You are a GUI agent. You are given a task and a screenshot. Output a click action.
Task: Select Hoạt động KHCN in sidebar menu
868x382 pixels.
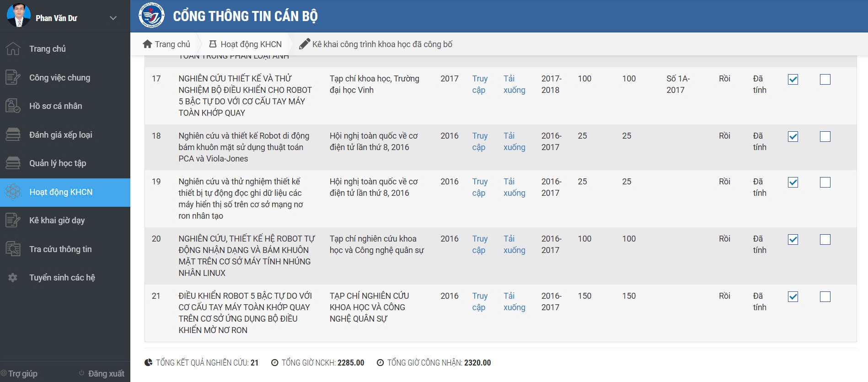(x=65, y=192)
